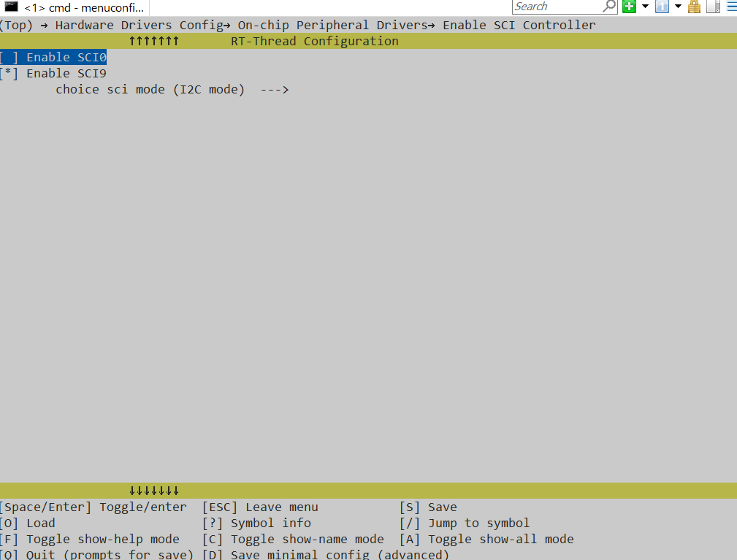Select the cmd - menuconfig tab
The image size is (737, 560).
pyautogui.click(x=75, y=7)
